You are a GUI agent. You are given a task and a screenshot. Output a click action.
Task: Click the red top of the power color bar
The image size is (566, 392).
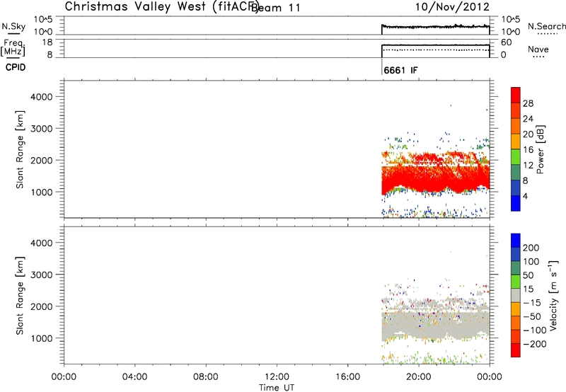pyautogui.click(x=516, y=95)
